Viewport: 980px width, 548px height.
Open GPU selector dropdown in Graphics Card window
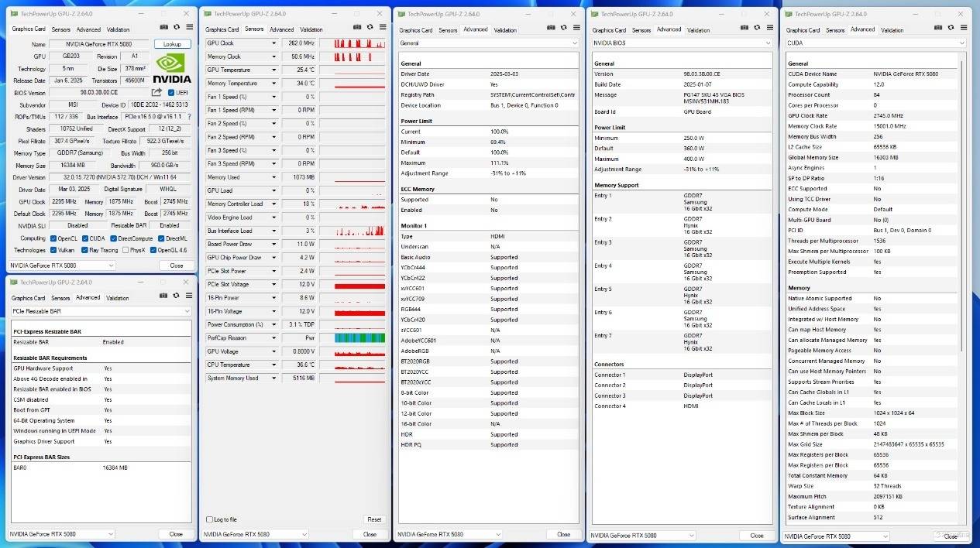62,265
